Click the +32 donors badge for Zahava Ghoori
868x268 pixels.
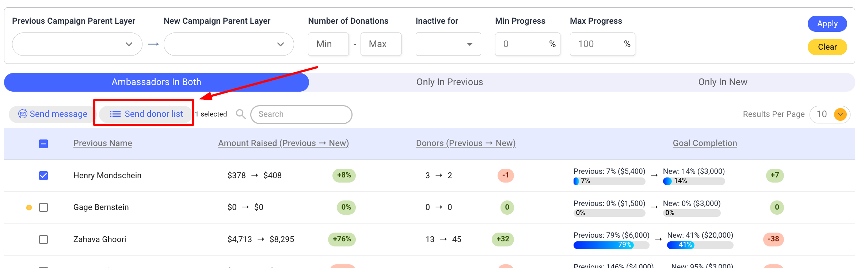click(503, 239)
